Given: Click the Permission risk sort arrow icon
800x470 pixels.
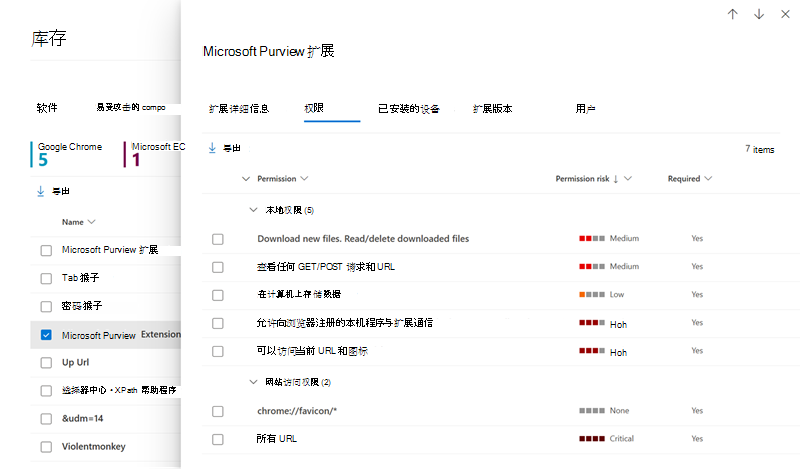Looking at the screenshot, I should pos(616,179).
